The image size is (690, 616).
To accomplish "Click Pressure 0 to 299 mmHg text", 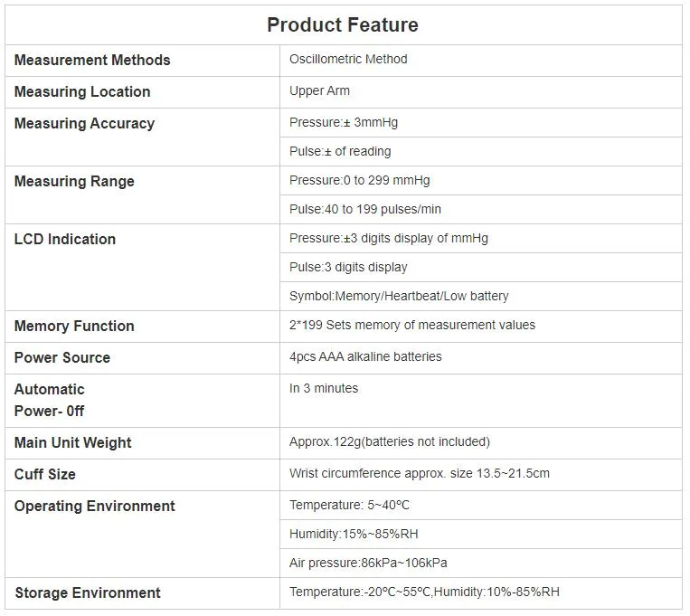I will pyautogui.click(x=360, y=181).
